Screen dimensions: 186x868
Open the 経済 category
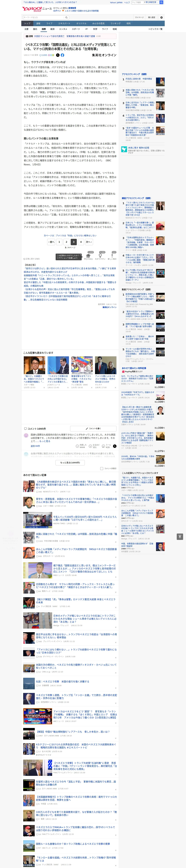[52, 29]
